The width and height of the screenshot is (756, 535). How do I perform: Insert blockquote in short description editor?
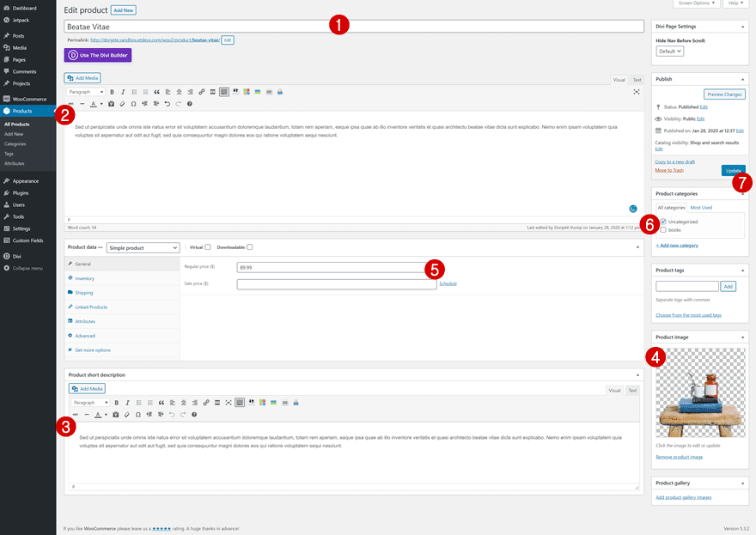click(161, 403)
